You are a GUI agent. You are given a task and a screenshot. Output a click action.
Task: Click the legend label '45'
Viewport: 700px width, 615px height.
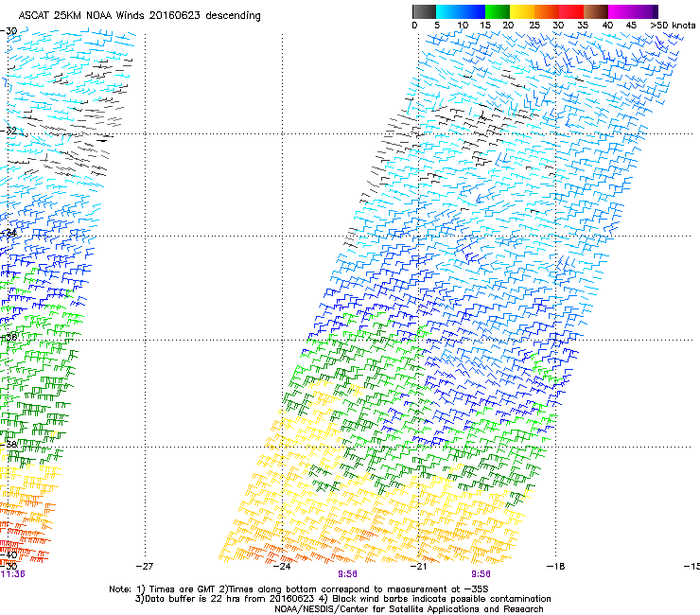pyautogui.click(x=631, y=26)
